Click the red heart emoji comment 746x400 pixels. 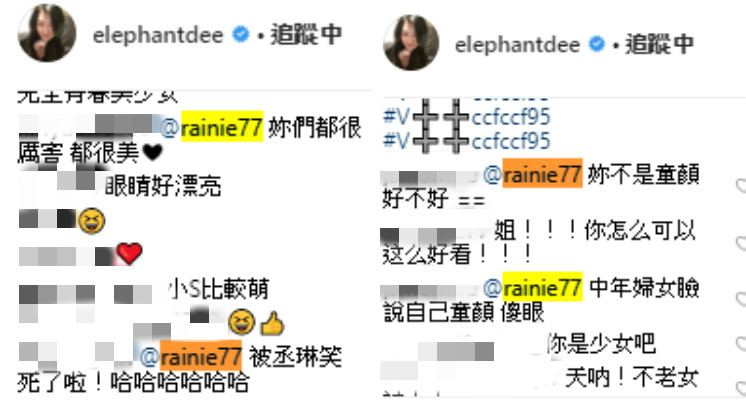click(x=129, y=253)
